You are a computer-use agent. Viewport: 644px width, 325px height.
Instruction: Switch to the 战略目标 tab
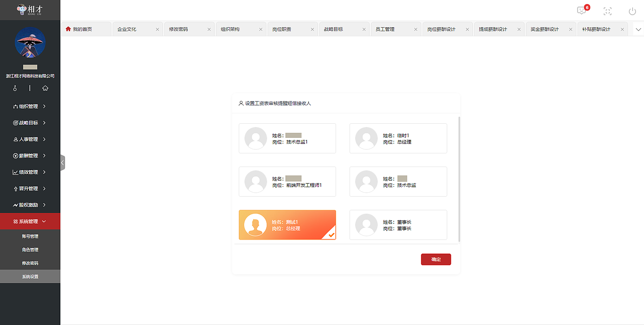[x=344, y=29]
